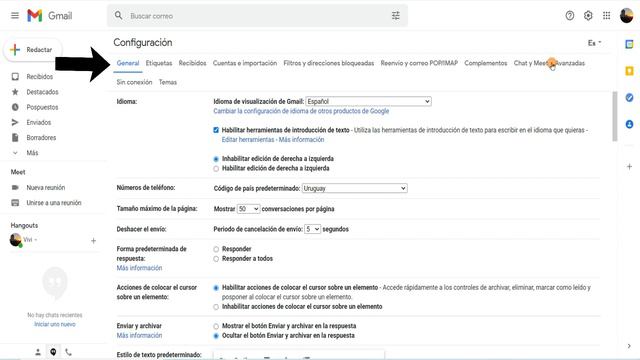Click the Destacados star icon
Viewport: 640px width, 360px height.
tap(15, 92)
